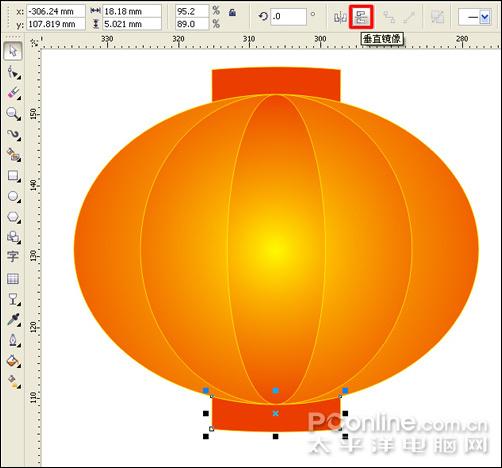The image size is (502, 468).
Task: Choose the interactive glass-shaped tool
Action: pos(13,299)
